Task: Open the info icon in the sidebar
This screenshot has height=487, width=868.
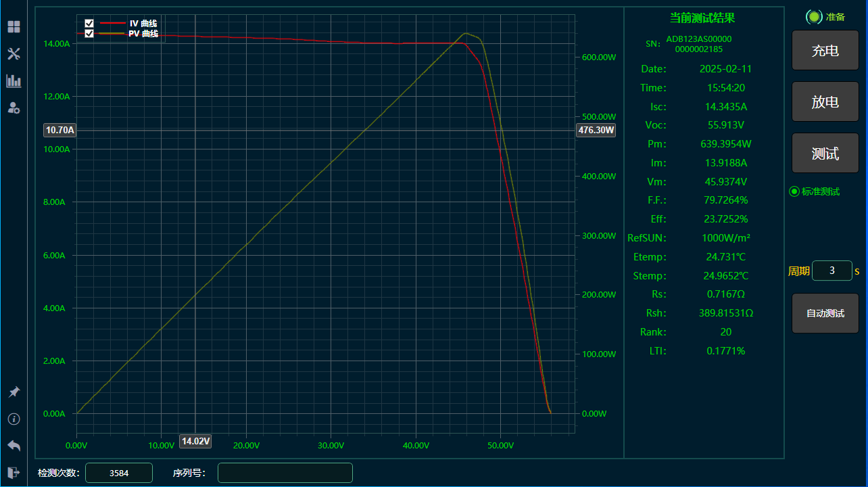Action: 14,419
